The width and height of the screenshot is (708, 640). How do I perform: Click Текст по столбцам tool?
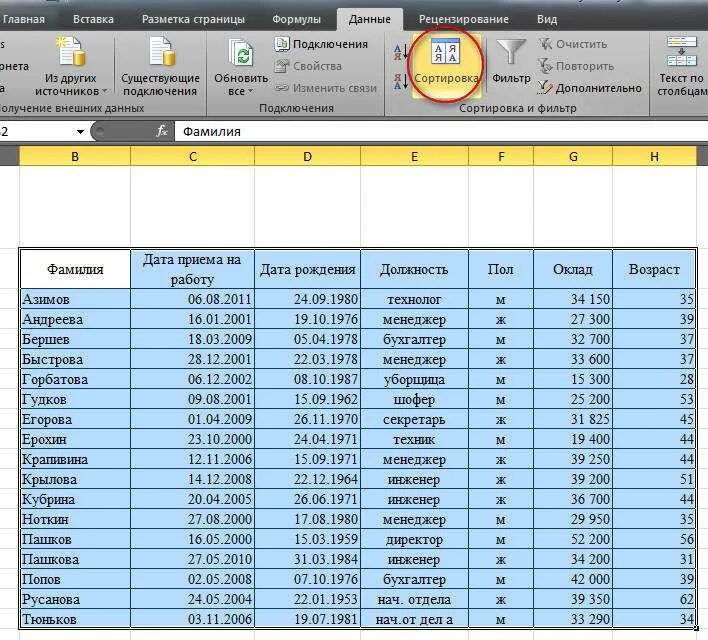[682, 65]
